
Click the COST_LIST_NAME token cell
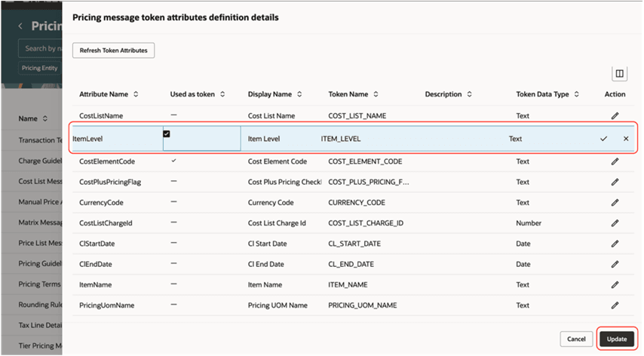[x=357, y=116]
